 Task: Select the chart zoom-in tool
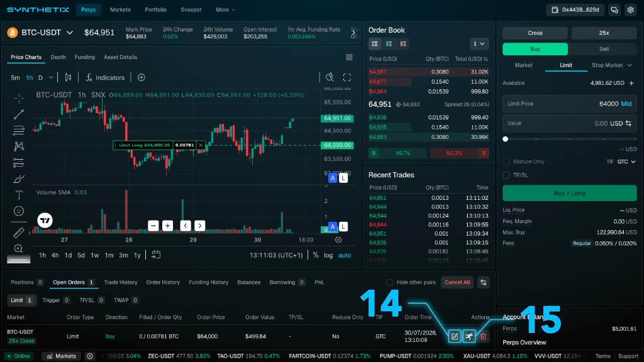coord(18,249)
